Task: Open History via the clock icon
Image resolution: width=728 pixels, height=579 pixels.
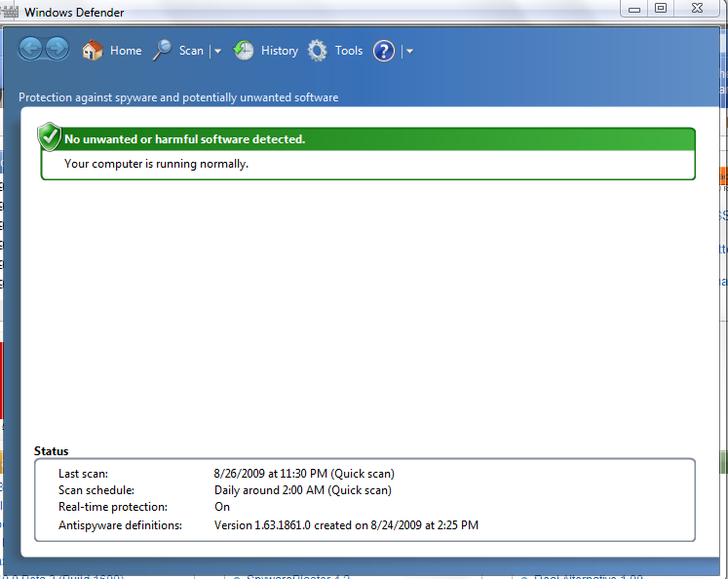Action: pos(244,50)
